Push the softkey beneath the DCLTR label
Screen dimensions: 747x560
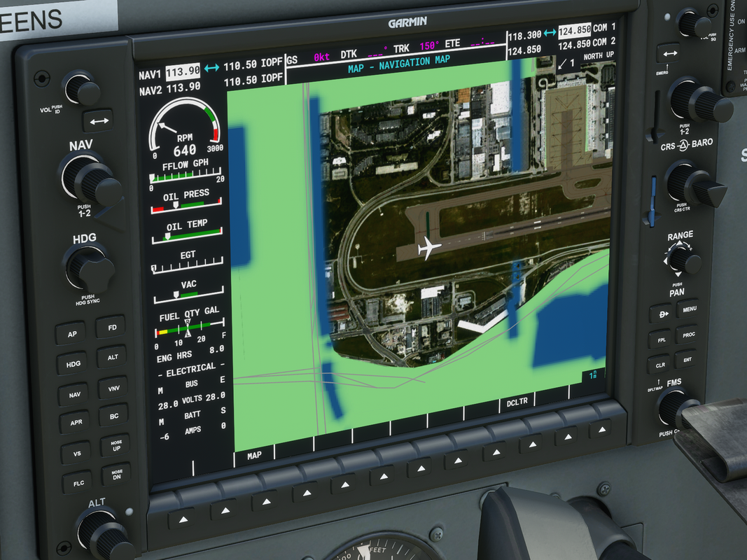pos(531,444)
